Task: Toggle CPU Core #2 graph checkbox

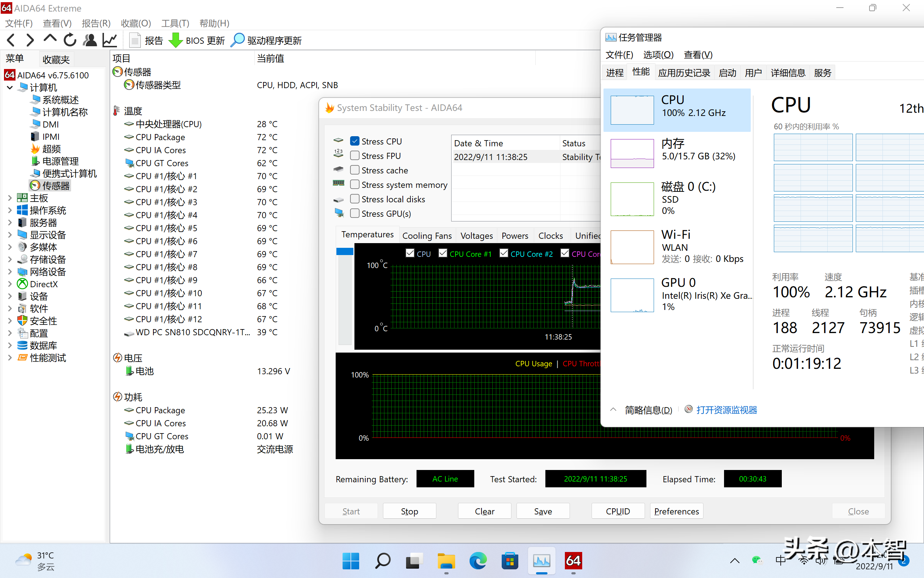Action: [504, 253]
